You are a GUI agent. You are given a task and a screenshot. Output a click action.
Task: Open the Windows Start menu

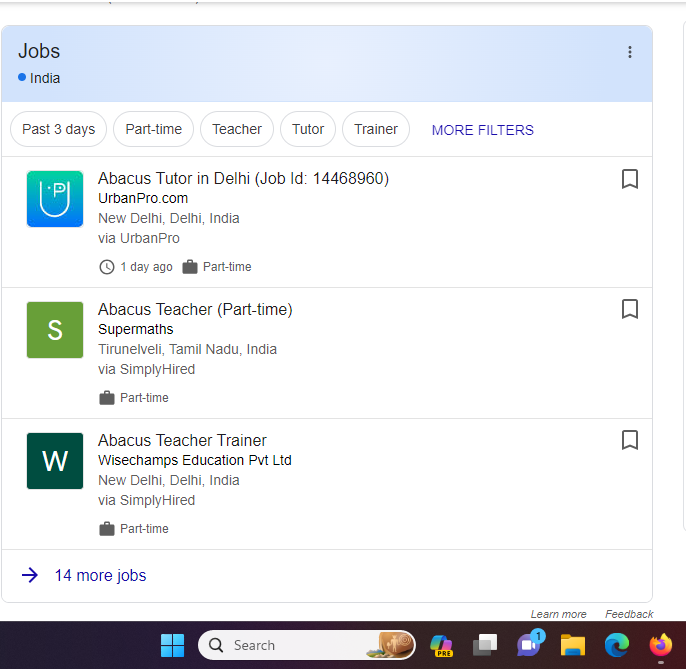(x=173, y=645)
